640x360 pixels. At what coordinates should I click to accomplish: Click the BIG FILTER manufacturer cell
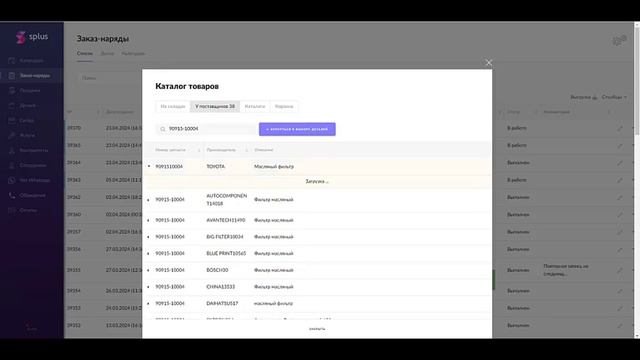click(x=225, y=237)
